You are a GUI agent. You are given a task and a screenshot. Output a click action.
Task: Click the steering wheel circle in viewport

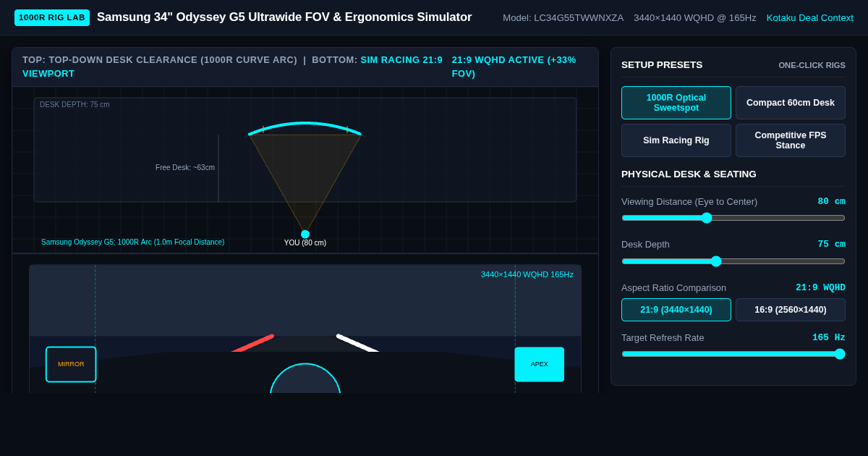[305, 379]
